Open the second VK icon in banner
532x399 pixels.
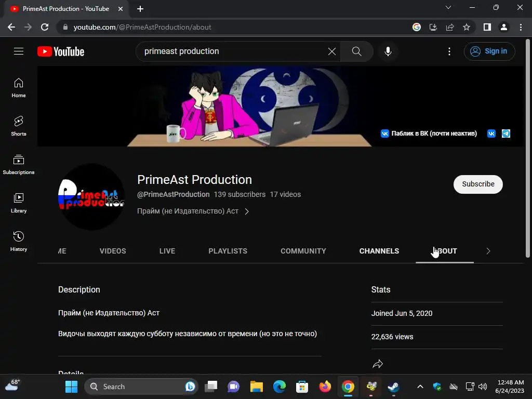point(491,134)
